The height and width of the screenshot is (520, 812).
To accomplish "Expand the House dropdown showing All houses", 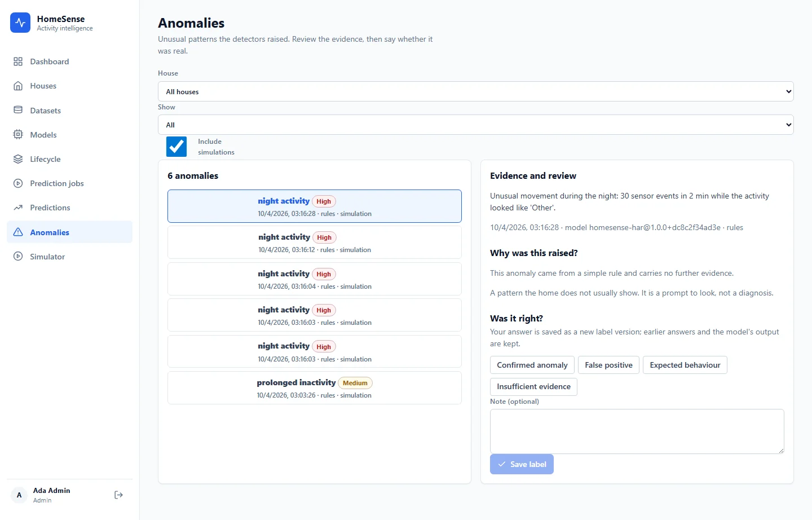I will 475,91.
